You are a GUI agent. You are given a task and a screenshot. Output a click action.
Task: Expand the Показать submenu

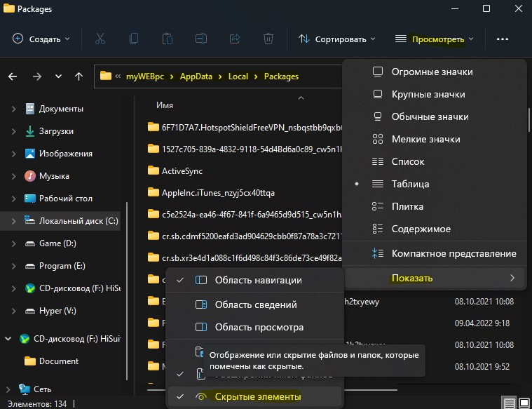435,278
